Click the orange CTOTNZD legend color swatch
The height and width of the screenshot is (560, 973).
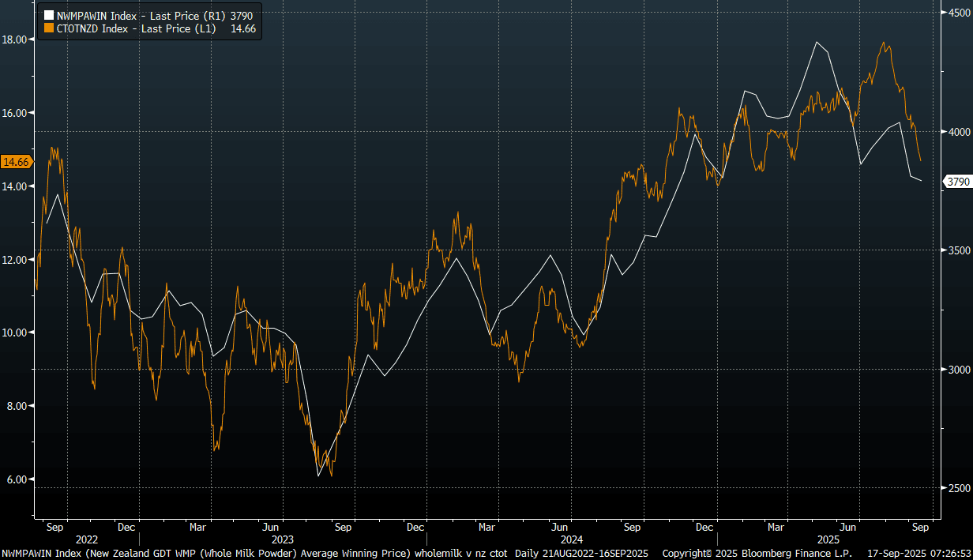pos(49,28)
